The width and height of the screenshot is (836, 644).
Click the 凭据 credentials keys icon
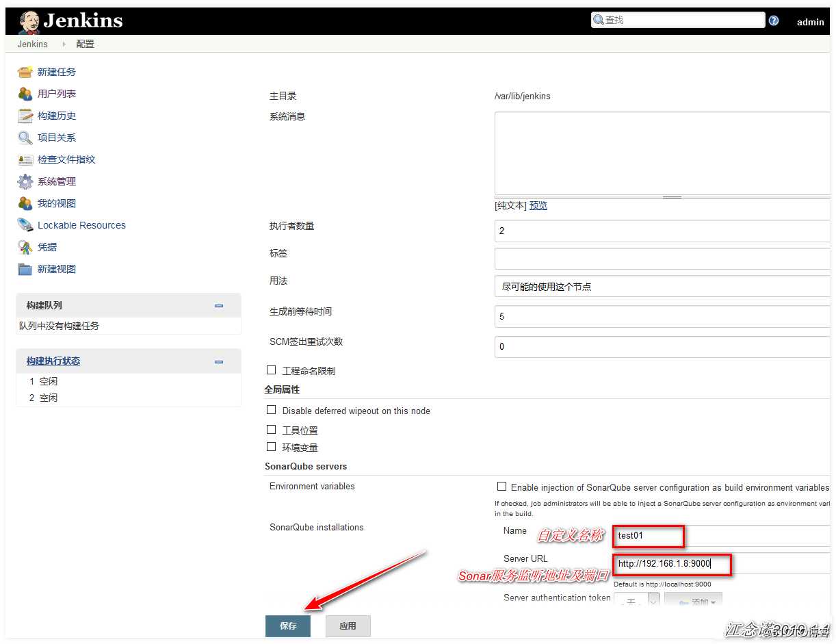[x=25, y=247]
